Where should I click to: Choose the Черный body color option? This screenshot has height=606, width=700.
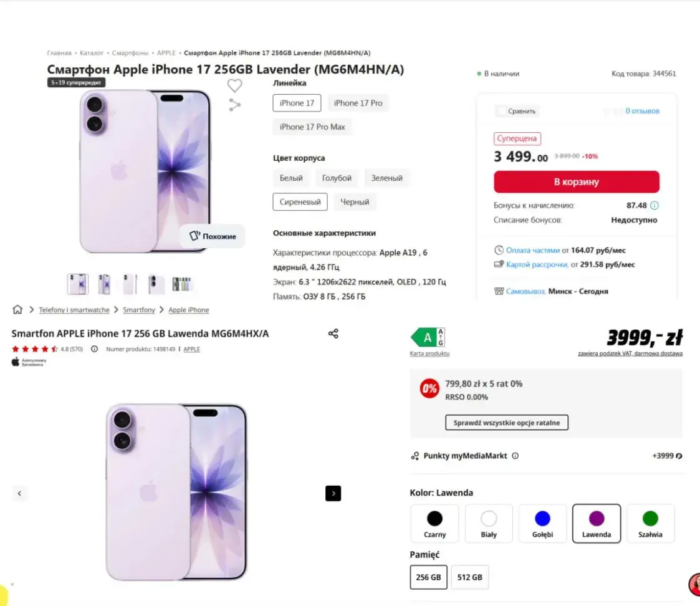355,202
